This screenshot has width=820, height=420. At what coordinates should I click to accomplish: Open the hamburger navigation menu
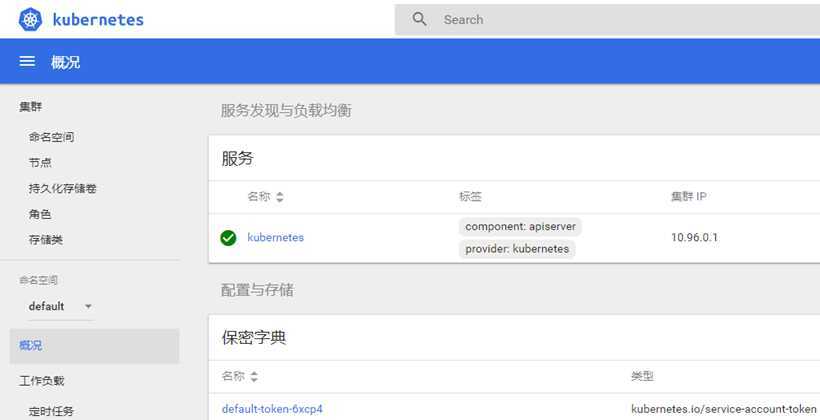pos(27,61)
